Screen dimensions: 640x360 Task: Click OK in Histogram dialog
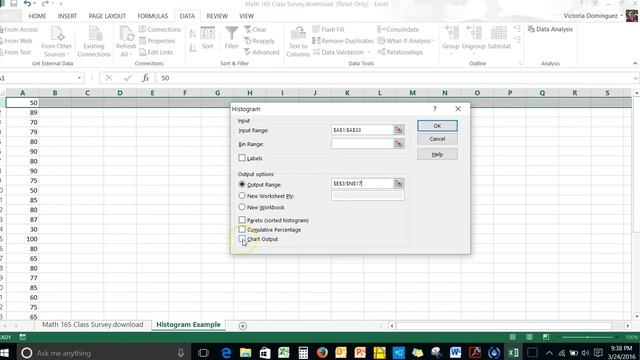tap(437, 126)
